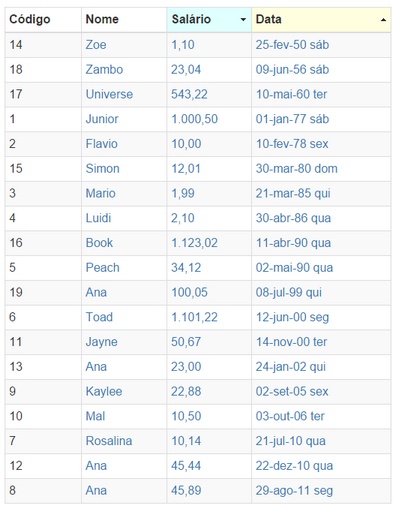
Task: Open the Rosalina name link
Action: [109, 441]
